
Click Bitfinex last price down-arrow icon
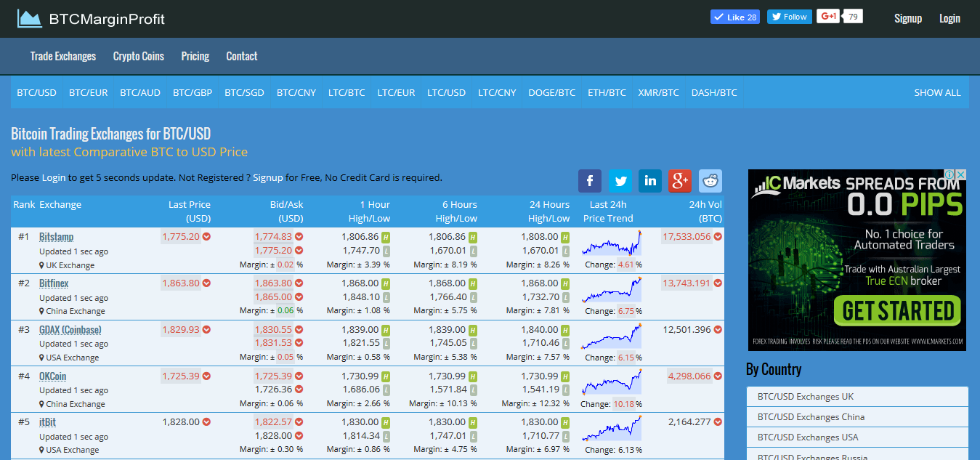tap(206, 283)
